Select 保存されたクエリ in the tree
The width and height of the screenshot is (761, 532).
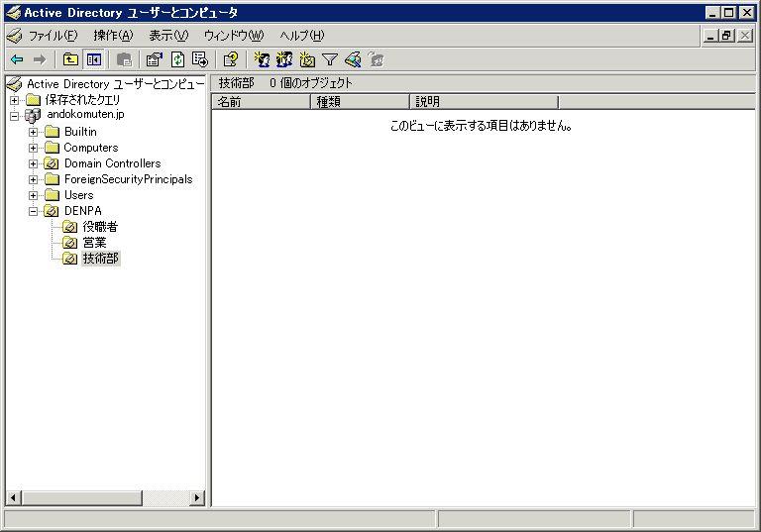pos(82,100)
